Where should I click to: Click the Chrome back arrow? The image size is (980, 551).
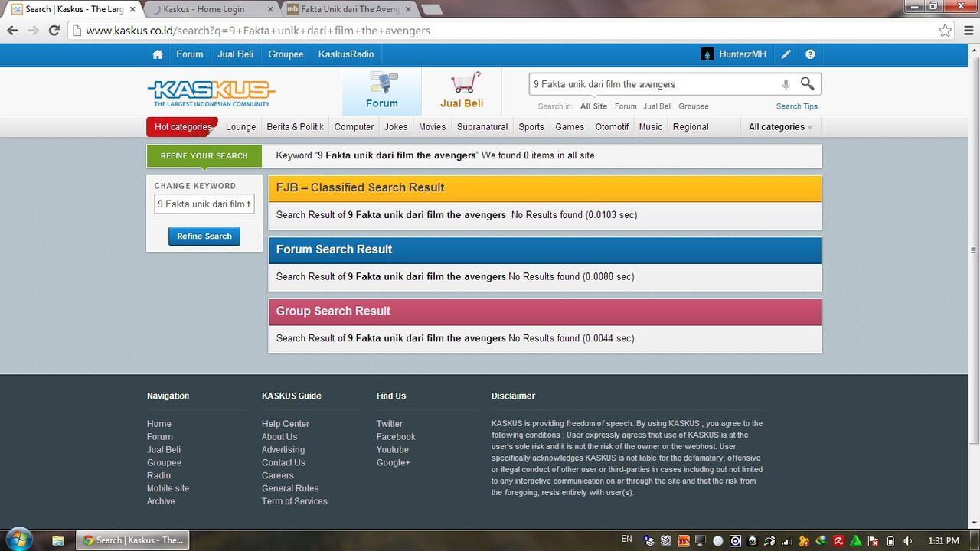[12, 31]
